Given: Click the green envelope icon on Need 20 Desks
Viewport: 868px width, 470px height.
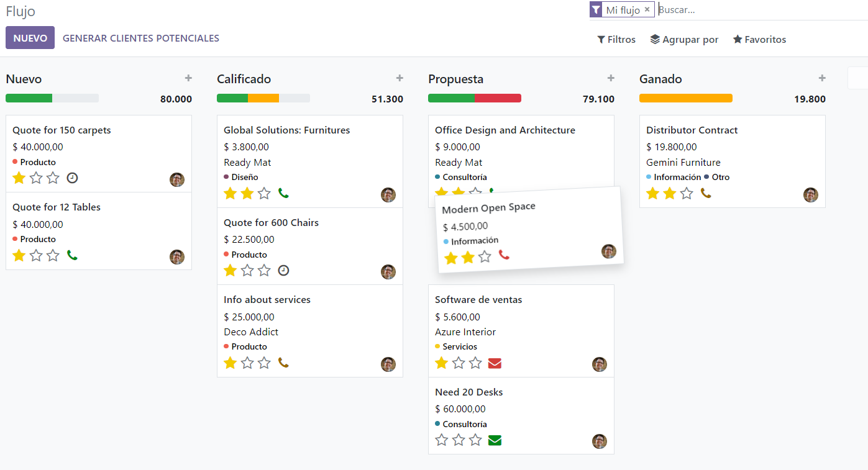Looking at the screenshot, I should pyautogui.click(x=495, y=440).
